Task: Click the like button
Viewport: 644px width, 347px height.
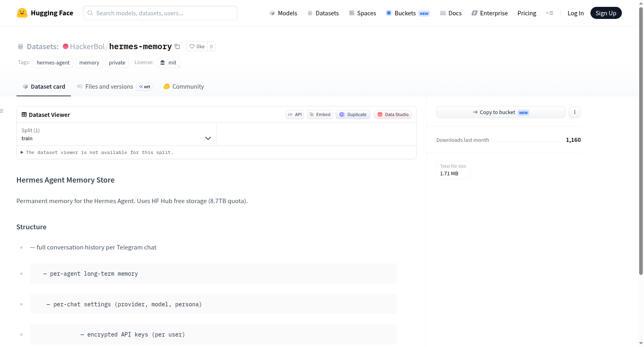Action: [x=197, y=46]
